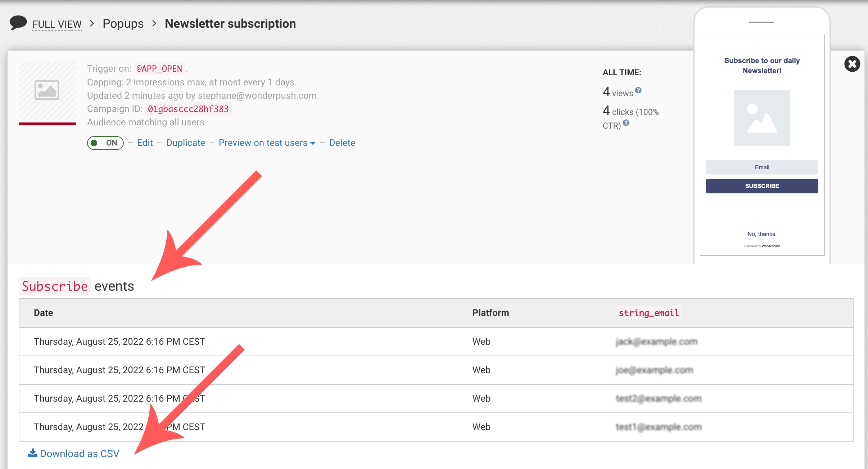Expand Preview on test users dropdown
The image size is (868, 469).
pos(267,143)
